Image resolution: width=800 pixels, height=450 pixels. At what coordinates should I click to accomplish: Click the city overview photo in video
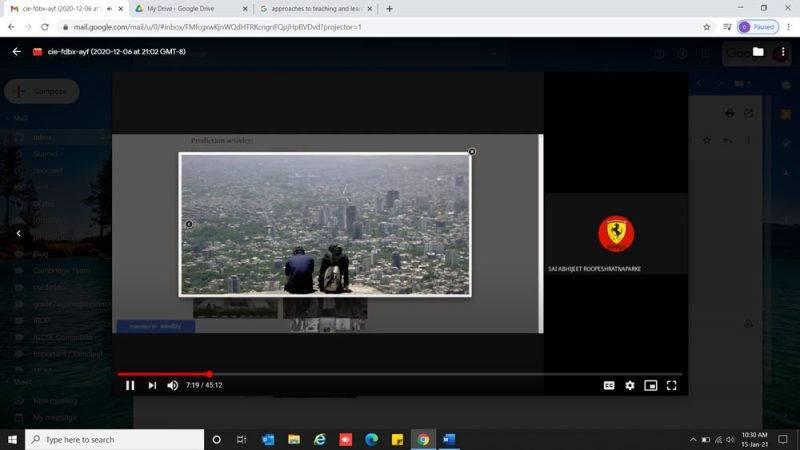tap(325, 224)
